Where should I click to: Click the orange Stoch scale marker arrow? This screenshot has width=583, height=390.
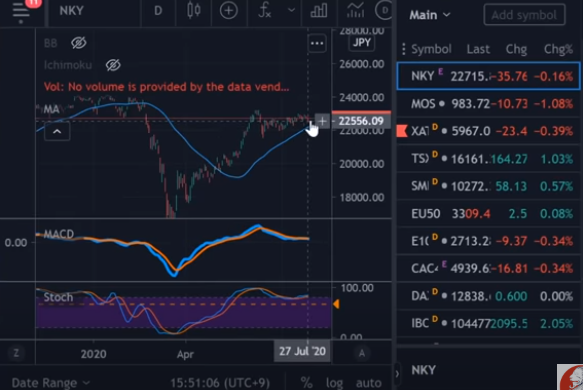point(336,304)
